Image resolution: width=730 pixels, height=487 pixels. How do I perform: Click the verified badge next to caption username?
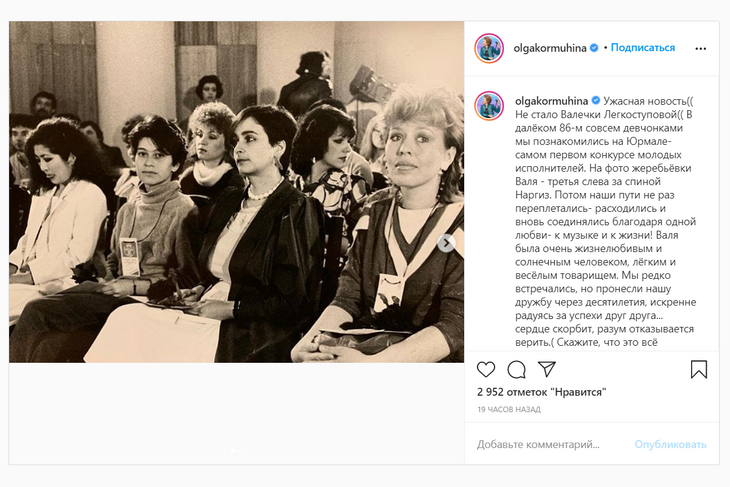[x=595, y=101]
